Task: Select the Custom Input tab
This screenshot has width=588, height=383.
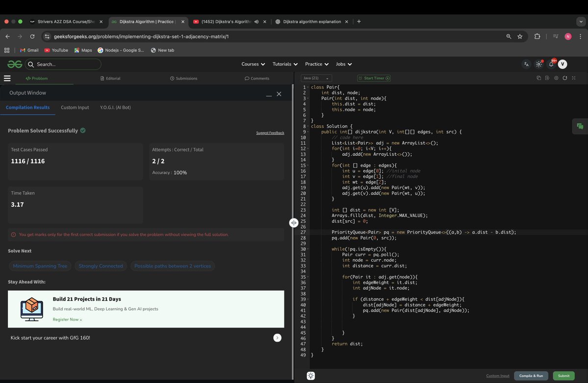Action: (75, 108)
